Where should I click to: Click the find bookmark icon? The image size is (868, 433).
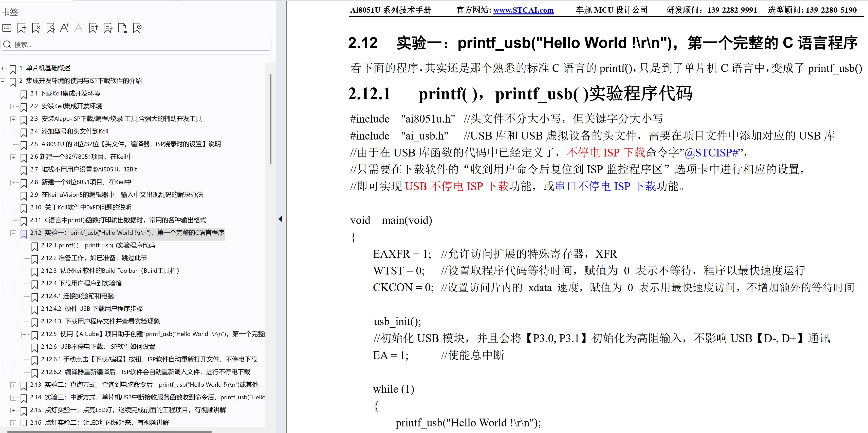pos(50,28)
